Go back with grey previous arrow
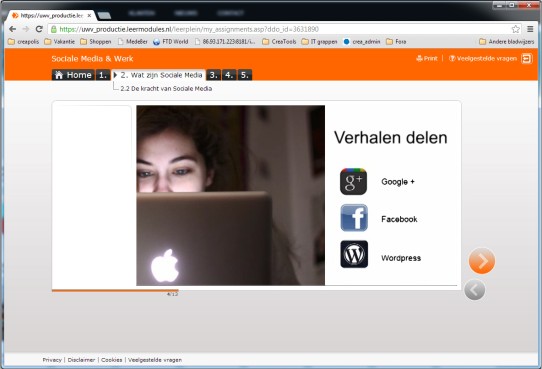 (x=475, y=290)
